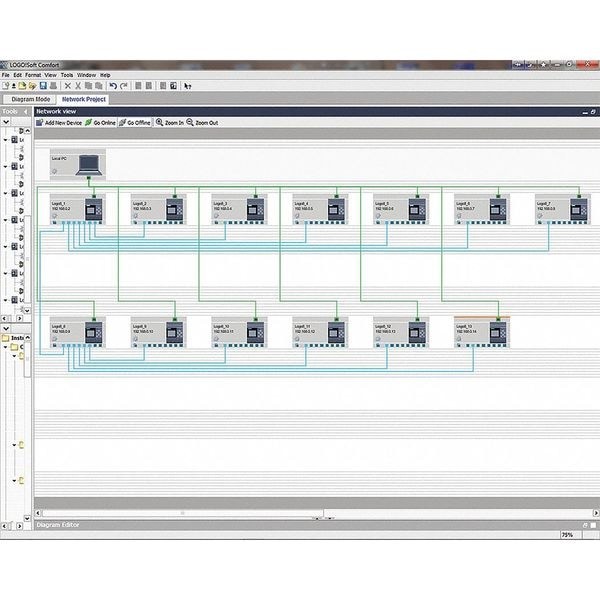Click the Go Online button
Screen dimensions: 600x600
101,122
